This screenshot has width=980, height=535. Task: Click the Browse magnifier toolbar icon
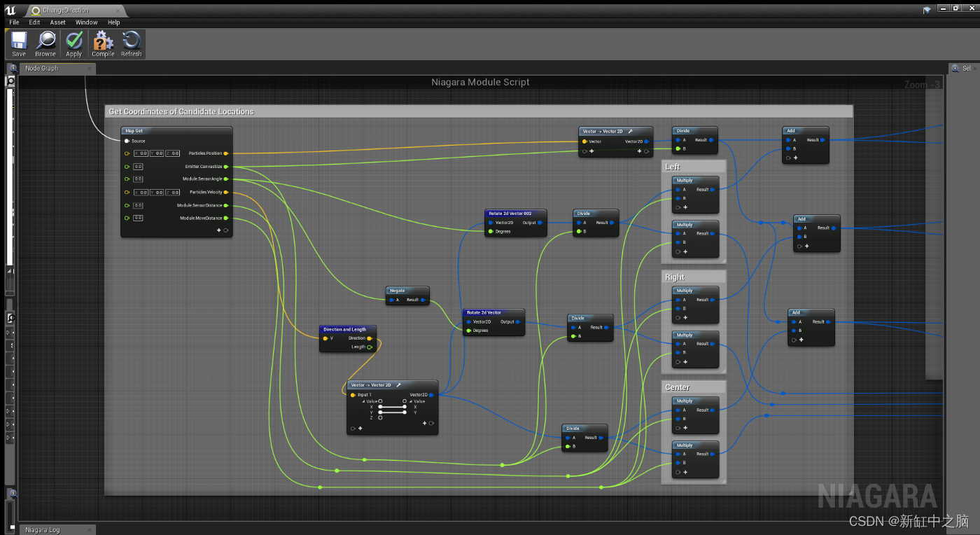pyautogui.click(x=45, y=43)
